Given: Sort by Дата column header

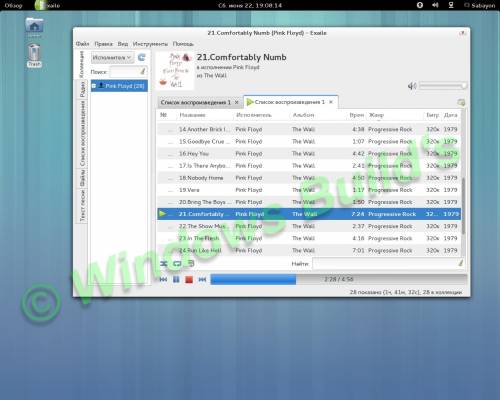Looking at the screenshot, I should pos(451,115).
